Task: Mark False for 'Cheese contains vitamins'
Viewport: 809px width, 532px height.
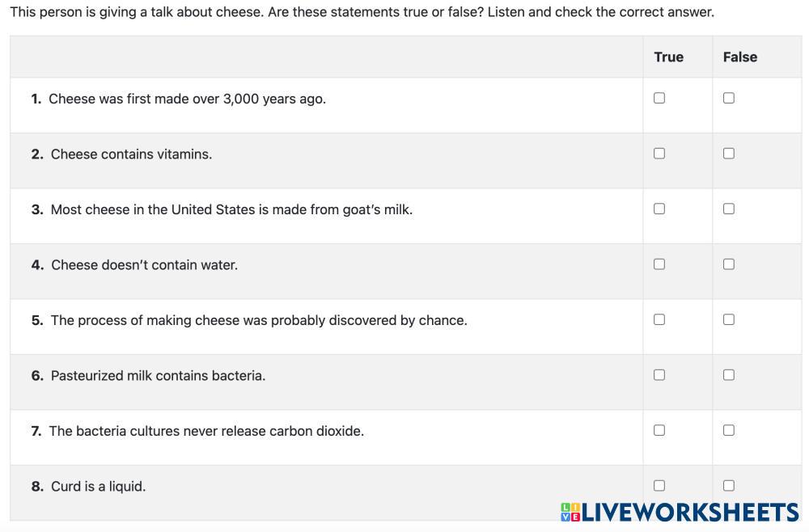Action: 729,154
